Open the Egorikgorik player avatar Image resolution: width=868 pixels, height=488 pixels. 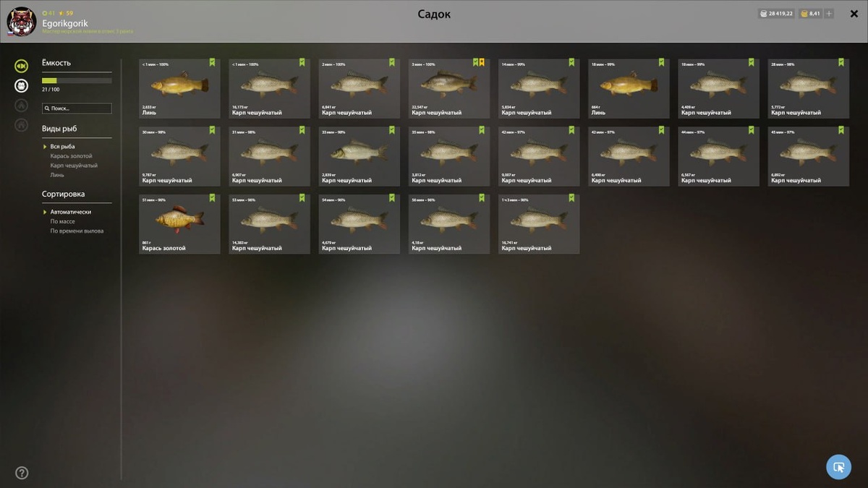(21, 22)
